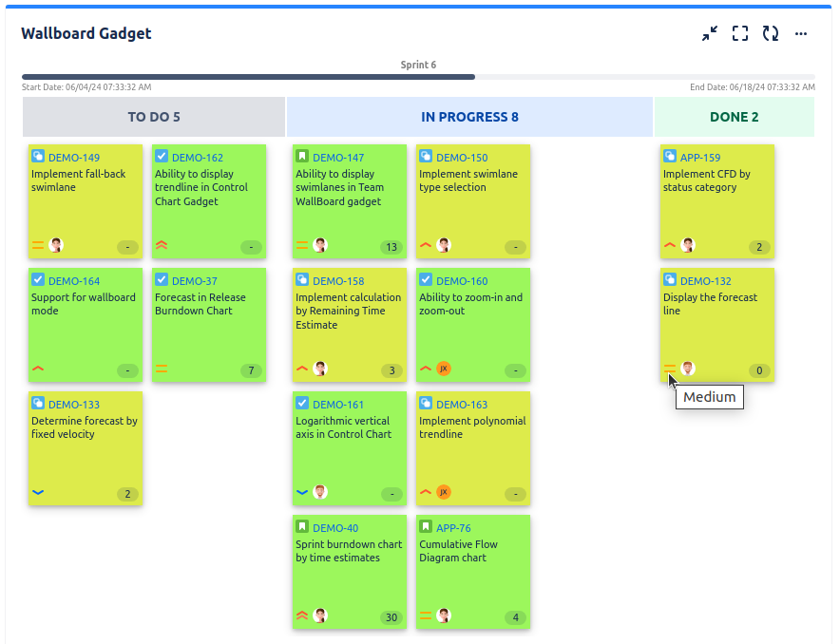Open issue link DEMO-132
This screenshot has height=644, width=840.
[705, 281]
